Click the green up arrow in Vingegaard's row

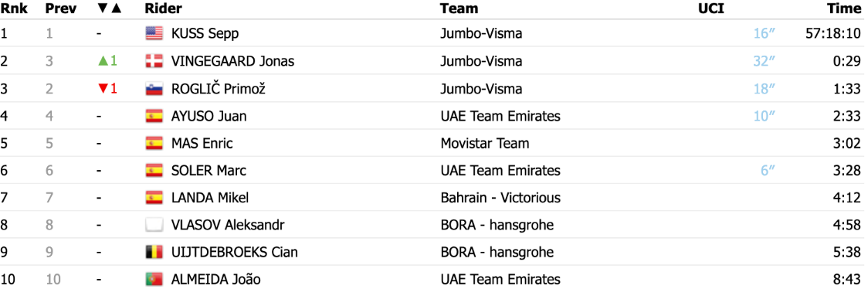(103, 61)
